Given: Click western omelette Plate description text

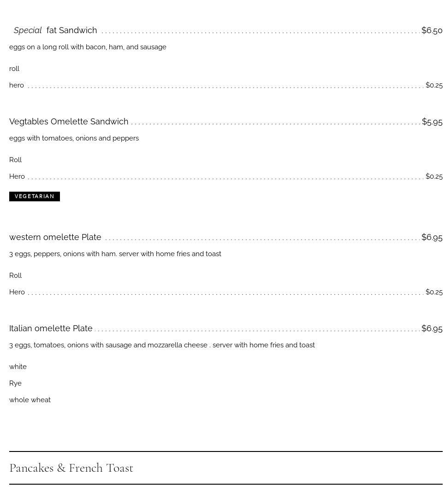Looking at the screenshot, I should click(x=115, y=254).
